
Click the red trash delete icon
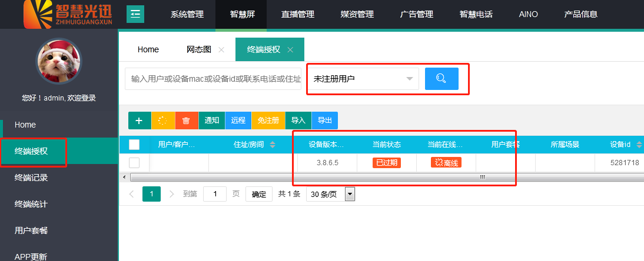tap(186, 121)
